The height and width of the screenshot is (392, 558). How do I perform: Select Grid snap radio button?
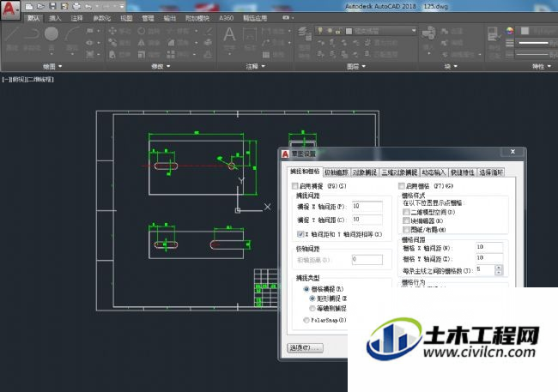coord(306,289)
